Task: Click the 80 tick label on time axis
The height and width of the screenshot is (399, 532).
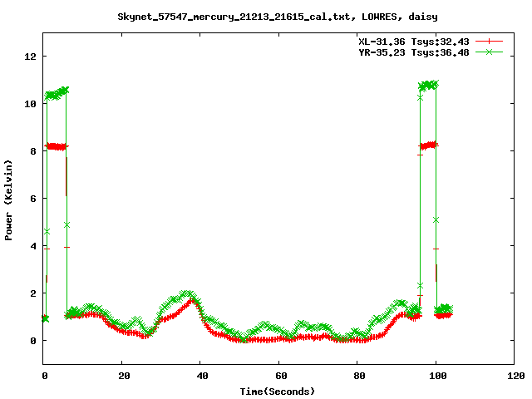Action: (357, 375)
